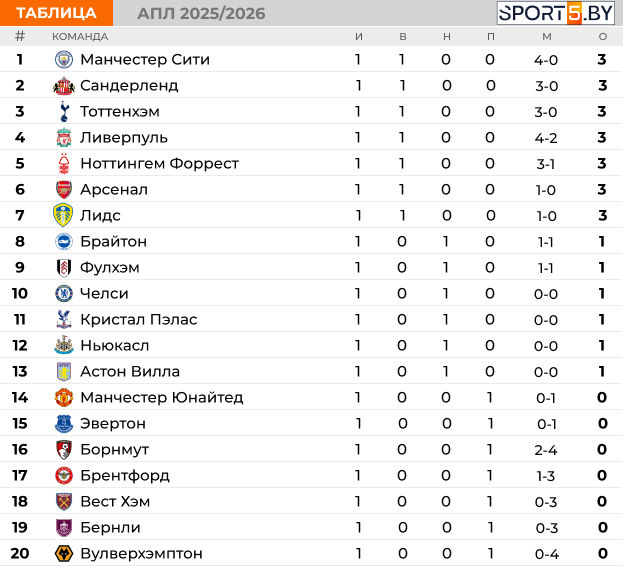Open the Манчестер Юнайтед team name
The height and width of the screenshot is (566, 623).
pyautogui.click(x=162, y=398)
